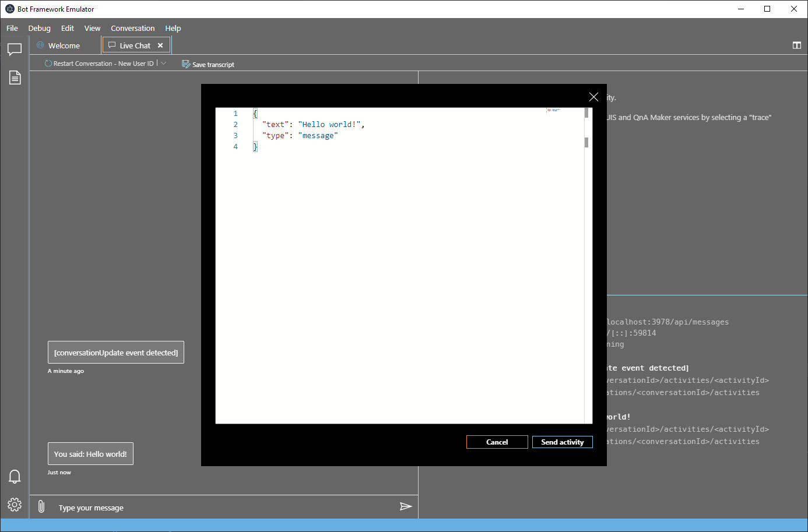Open the Resources document icon in sidebar

pos(15,77)
